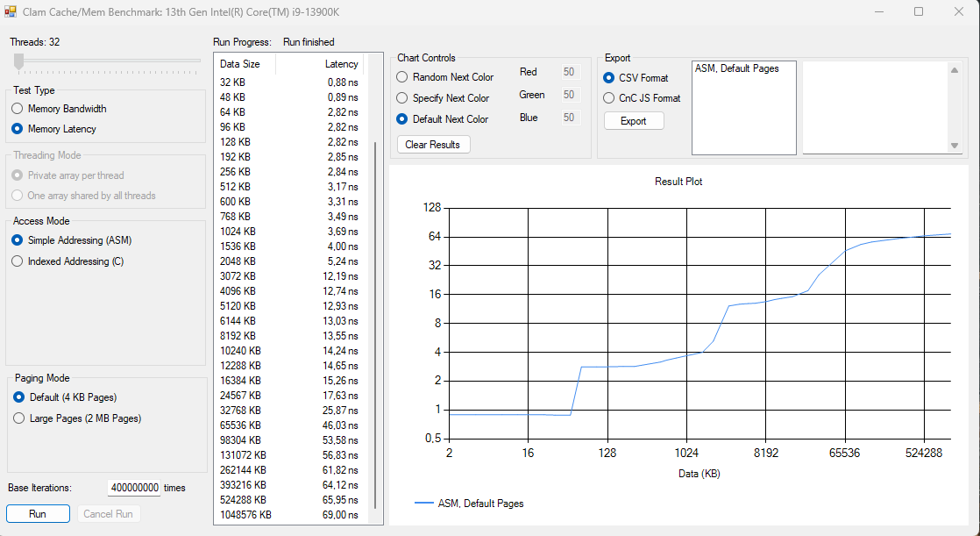Viewport: 980px width, 536px height.
Task: Select the 128 KB result row
Action: click(x=289, y=142)
